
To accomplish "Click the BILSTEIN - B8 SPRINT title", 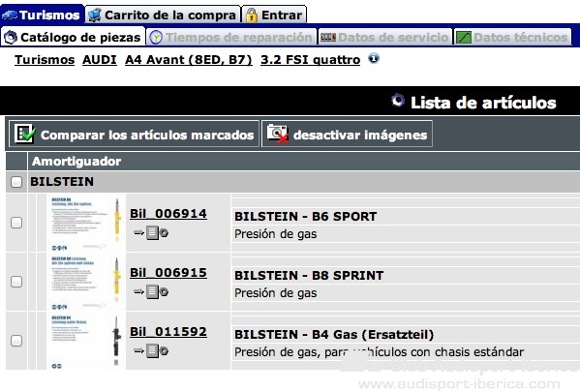I will pos(309,276).
